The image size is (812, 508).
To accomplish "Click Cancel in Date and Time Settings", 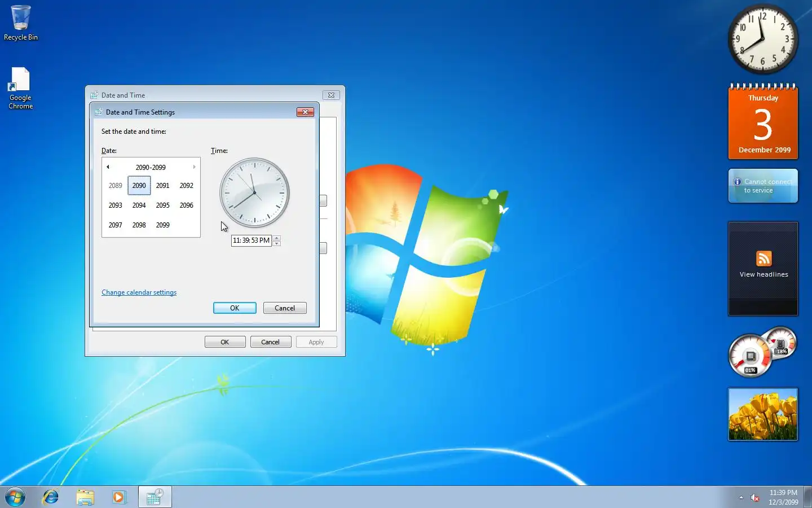I will (x=285, y=308).
